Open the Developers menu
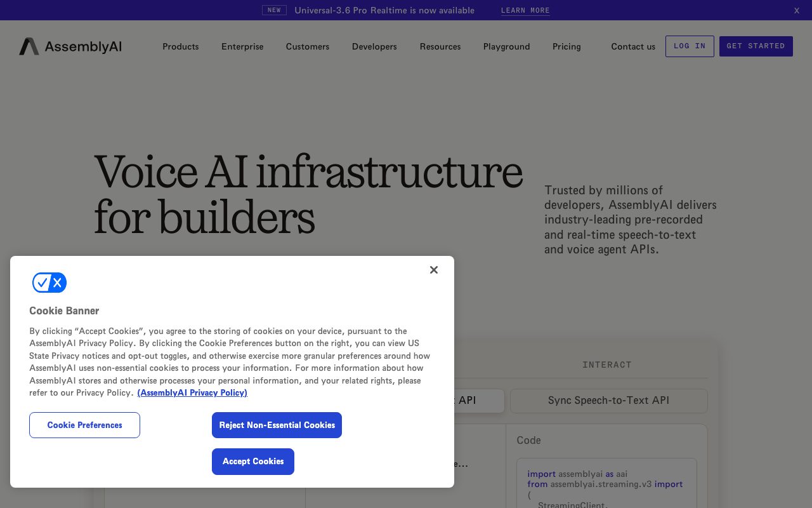This screenshot has width=812, height=508. [374, 46]
